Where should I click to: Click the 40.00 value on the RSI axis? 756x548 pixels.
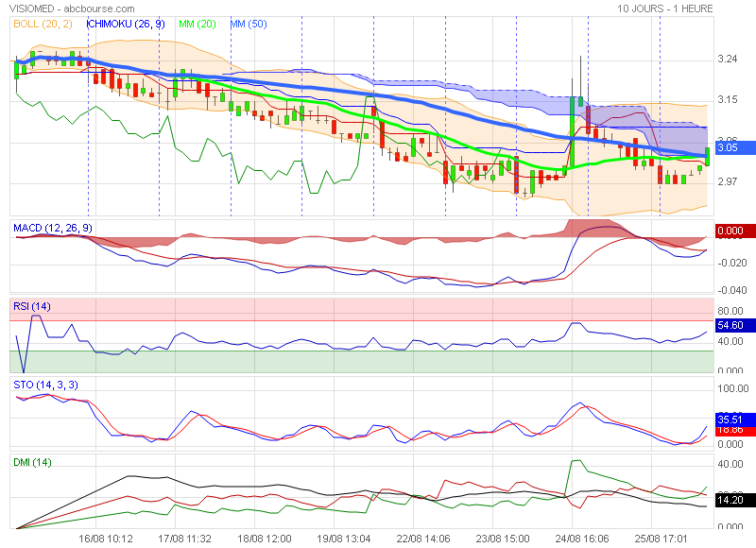pos(730,341)
